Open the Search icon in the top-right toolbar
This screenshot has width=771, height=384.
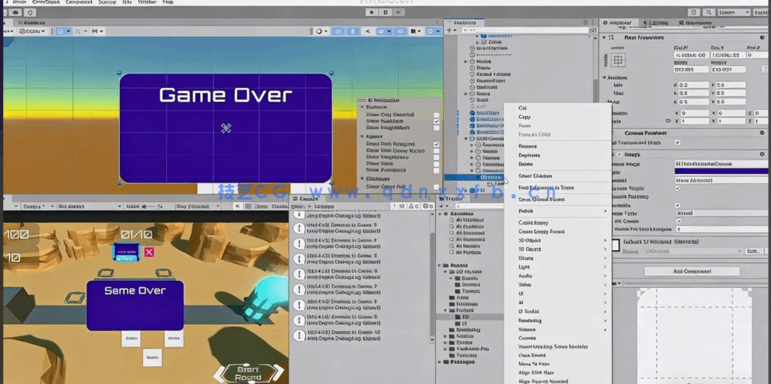[709, 13]
